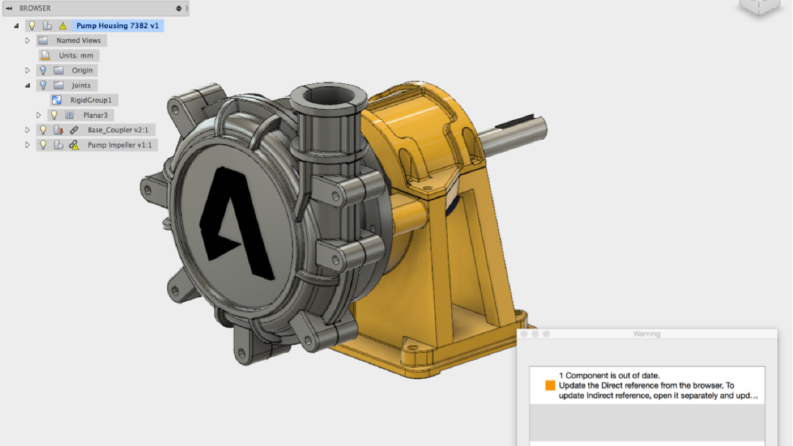Click out-of-date link warning on Pump Impeller
The image size is (793, 446).
[x=74, y=145]
